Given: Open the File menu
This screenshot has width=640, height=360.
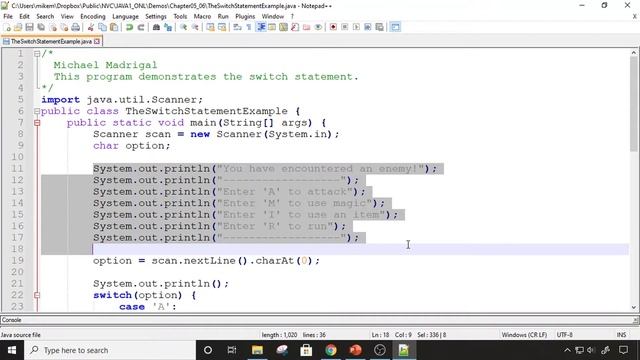Looking at the screenshot, I should pos(8,16).
